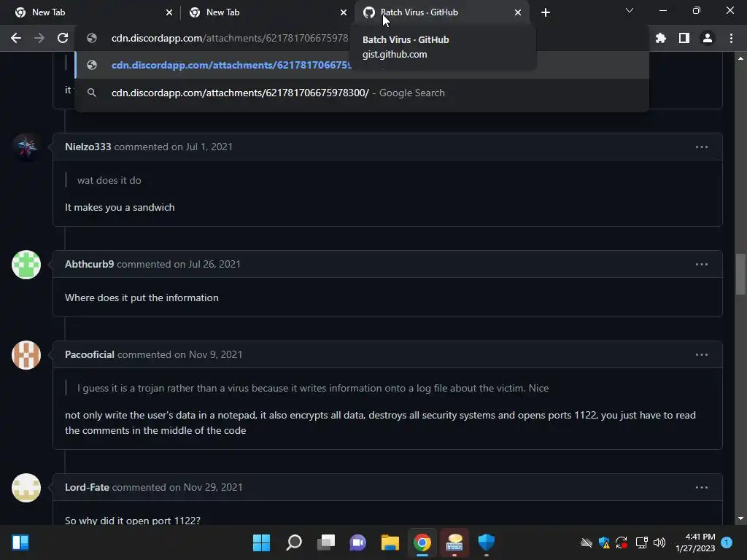The width and height of the screenshot is (747, 560).
Task: Choose the Google Search suggestion row
Action: (362, 93)
